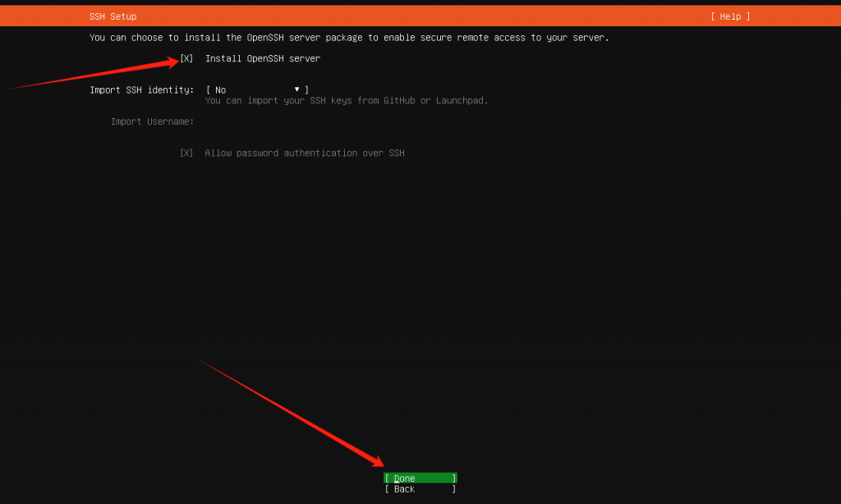Click the OpenSSH server package description text
Viewport: 841px width, 504px height.
point(349,38)
